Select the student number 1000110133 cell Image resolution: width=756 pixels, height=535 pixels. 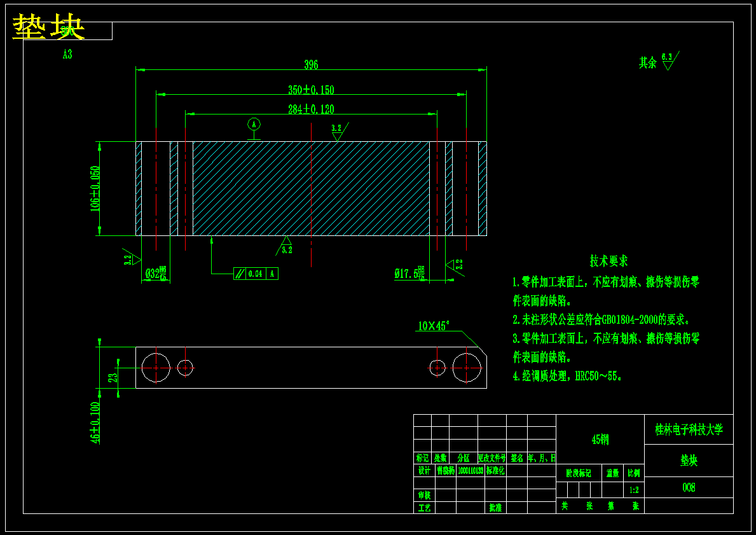471,470
